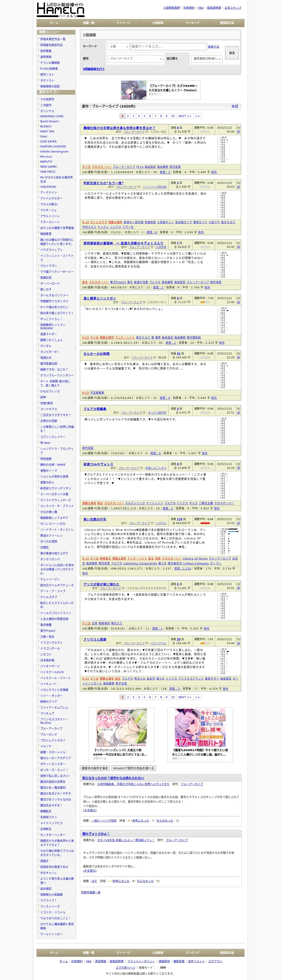Screen dimensions: 281x980
Task: Click スマホ用ページ link in footer
Action: (x=125, y=967)
